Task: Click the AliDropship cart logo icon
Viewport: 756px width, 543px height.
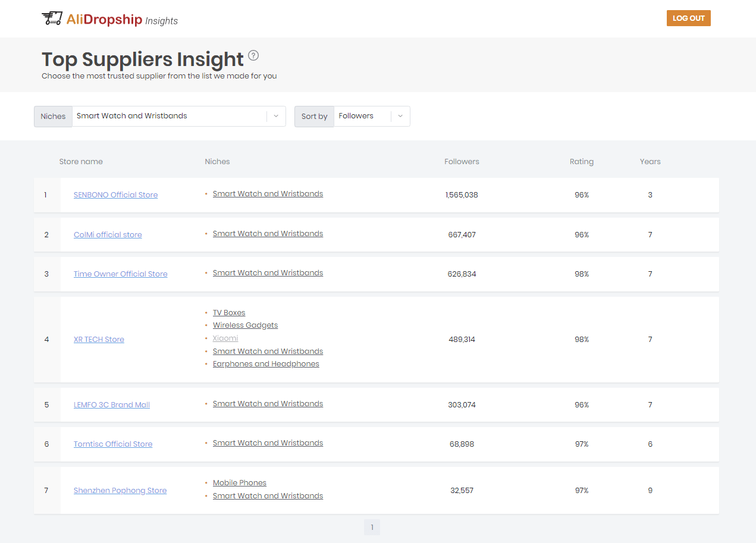Action: 52,18
